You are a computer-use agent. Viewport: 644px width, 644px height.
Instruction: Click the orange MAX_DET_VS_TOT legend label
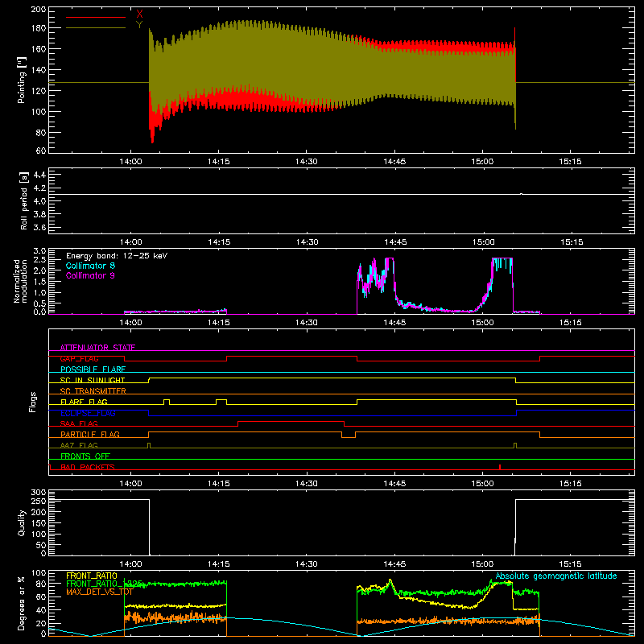100,592
